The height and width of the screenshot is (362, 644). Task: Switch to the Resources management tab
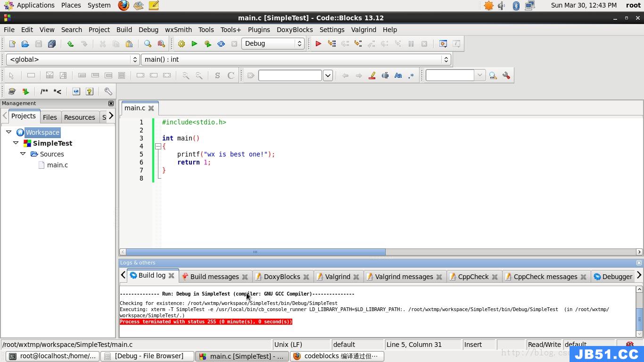coord(79,117)
